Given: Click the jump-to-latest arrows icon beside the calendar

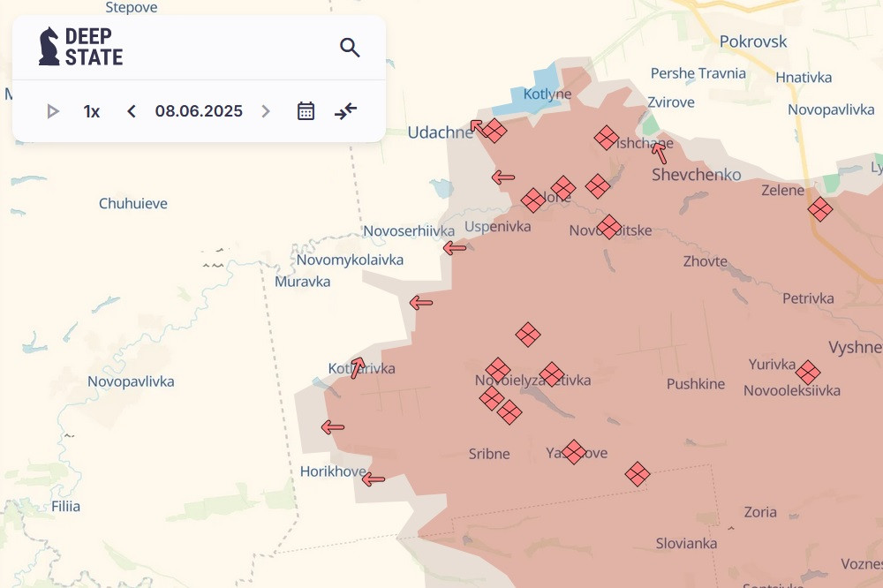Looking at the screenshot, I should [344, 110].
